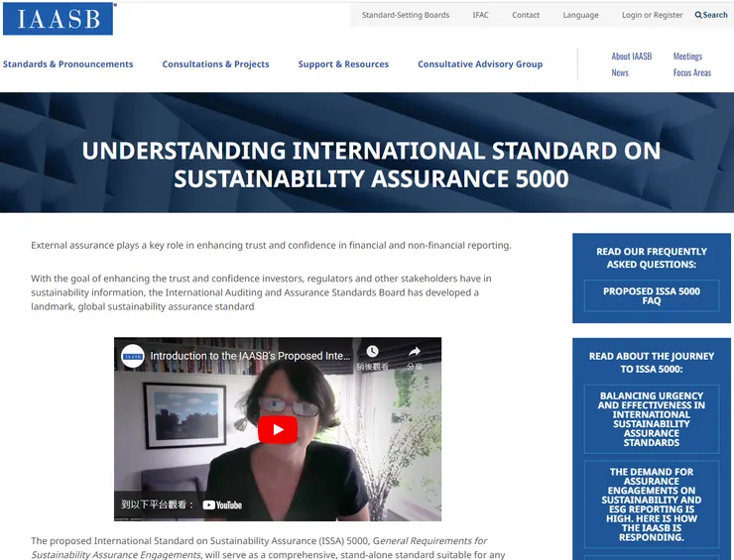Click the 'Read about the journey to ISSA 5000' heading
Screen dimensions: 734x560
click(x=652, y=363)
